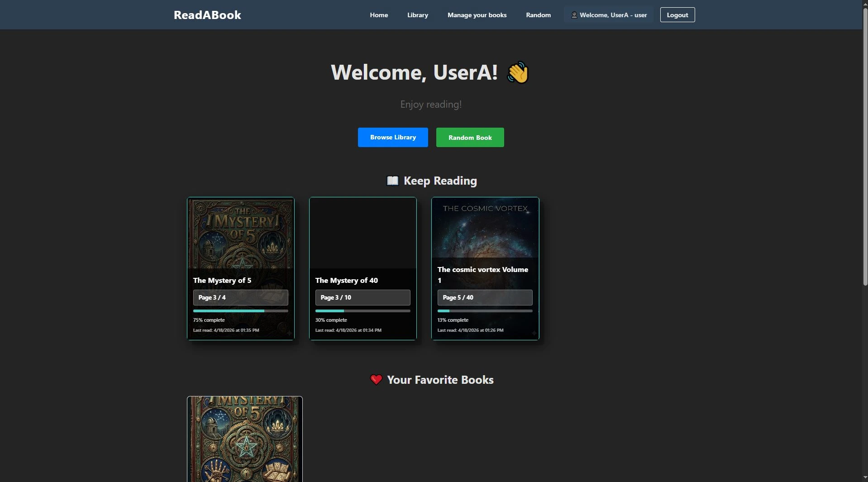The image size is (868, 482).
Task: Open The Mystery of 40 book card
Action: (362, 233)
